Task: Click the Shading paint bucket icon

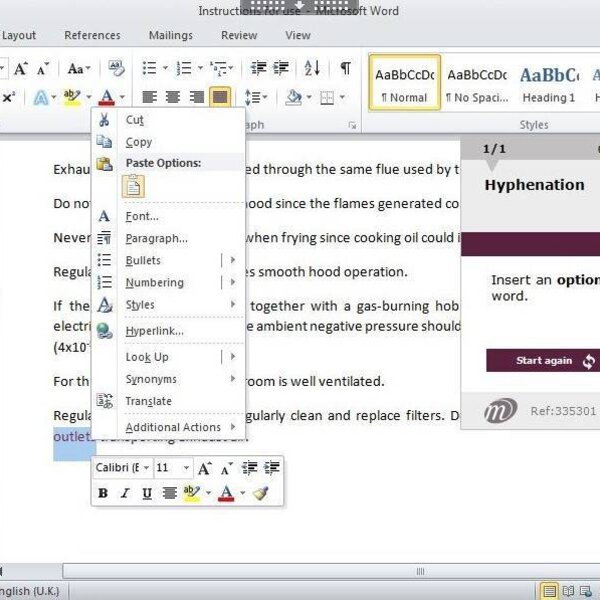Action: click(x=293, y=97)
